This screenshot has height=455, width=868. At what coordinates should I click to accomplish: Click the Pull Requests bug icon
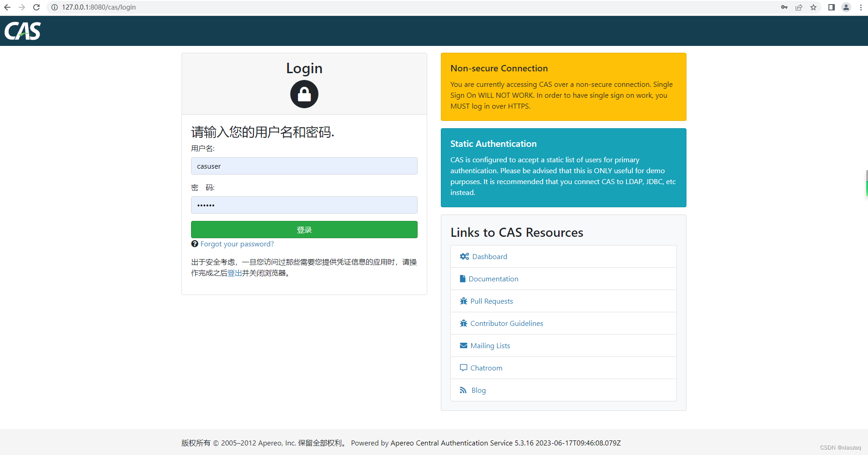coord(463,300)
